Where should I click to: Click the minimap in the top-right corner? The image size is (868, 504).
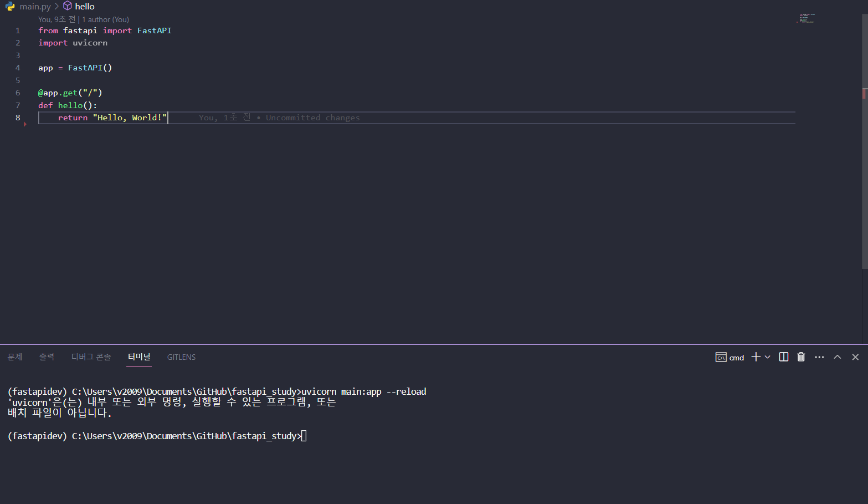tap(806, 18)
